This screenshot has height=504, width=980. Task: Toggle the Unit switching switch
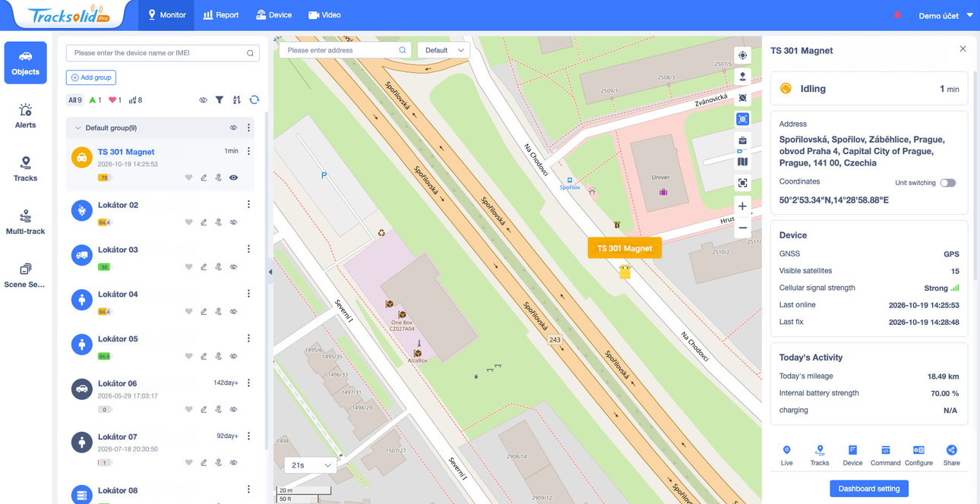[x=947, y=183]
